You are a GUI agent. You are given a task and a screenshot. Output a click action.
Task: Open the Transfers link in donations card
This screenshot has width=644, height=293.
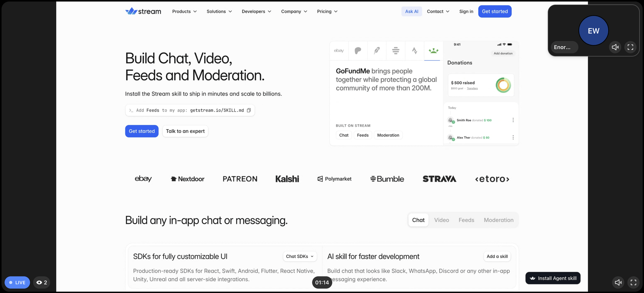click(472, 88)
